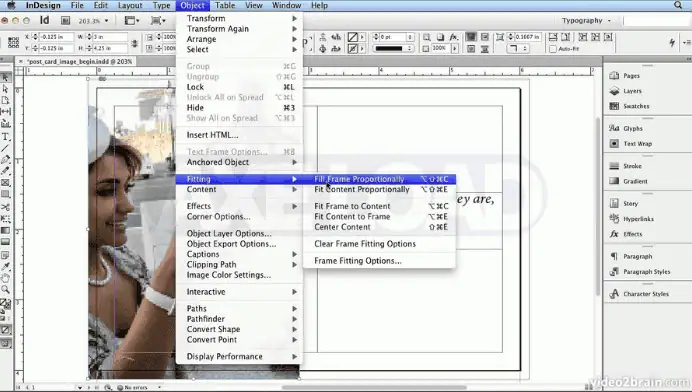Open the control panel flyout menu
The image size is (692, 392).
pyautogui.click(x=687, y=42)
